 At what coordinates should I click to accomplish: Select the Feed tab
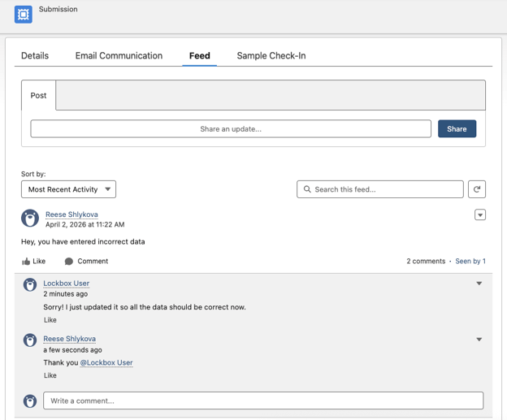point(200,55)
